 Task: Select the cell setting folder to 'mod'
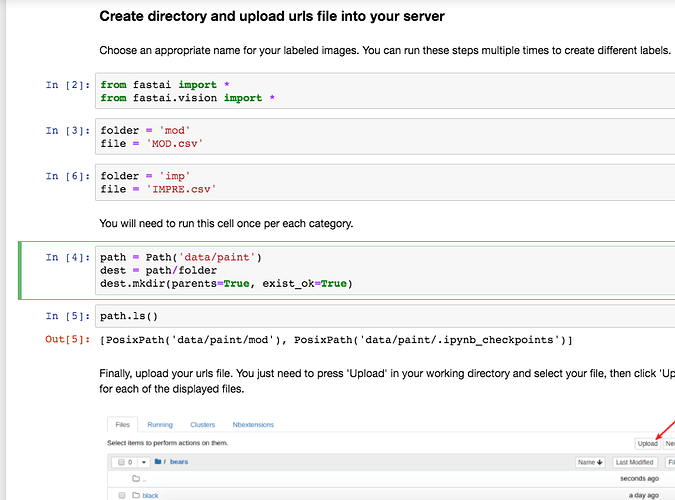coord(385,137)
